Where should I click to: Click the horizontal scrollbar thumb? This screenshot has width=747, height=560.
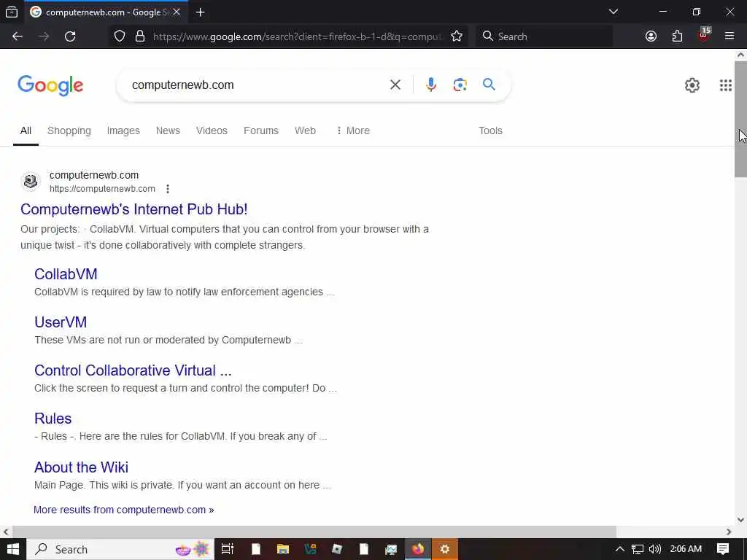coord(314,532)
